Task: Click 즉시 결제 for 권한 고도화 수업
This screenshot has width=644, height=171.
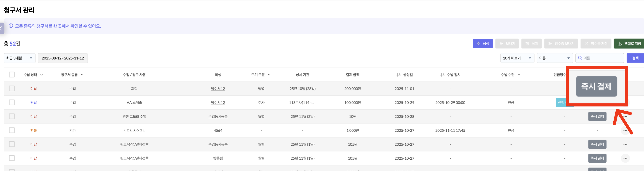Action: tap(597, 116)
